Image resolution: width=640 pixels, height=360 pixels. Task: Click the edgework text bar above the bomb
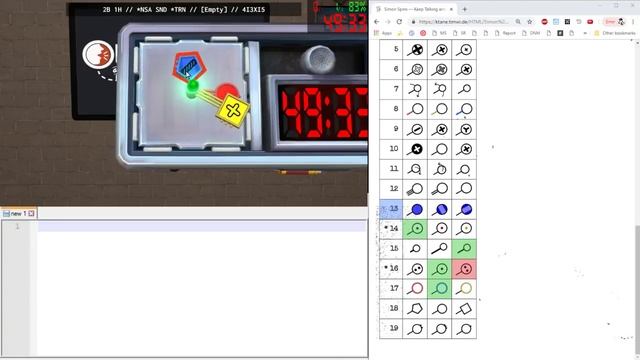coord(184,9)
